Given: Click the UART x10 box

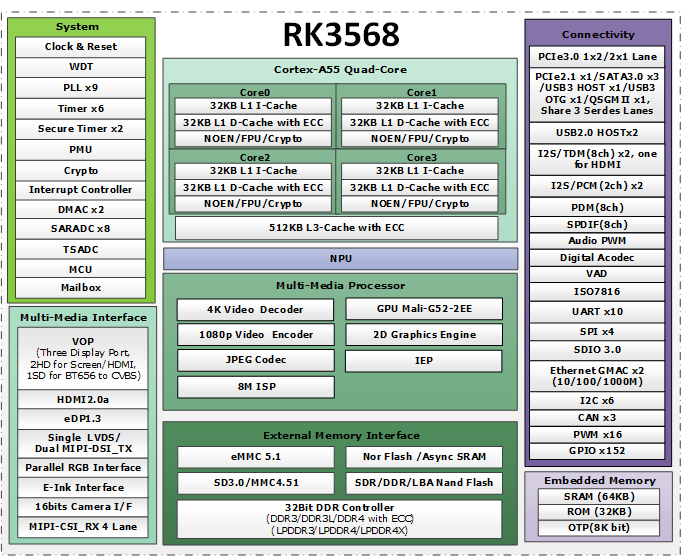Looking at the screenshot, I should click(x=597, y=312).
